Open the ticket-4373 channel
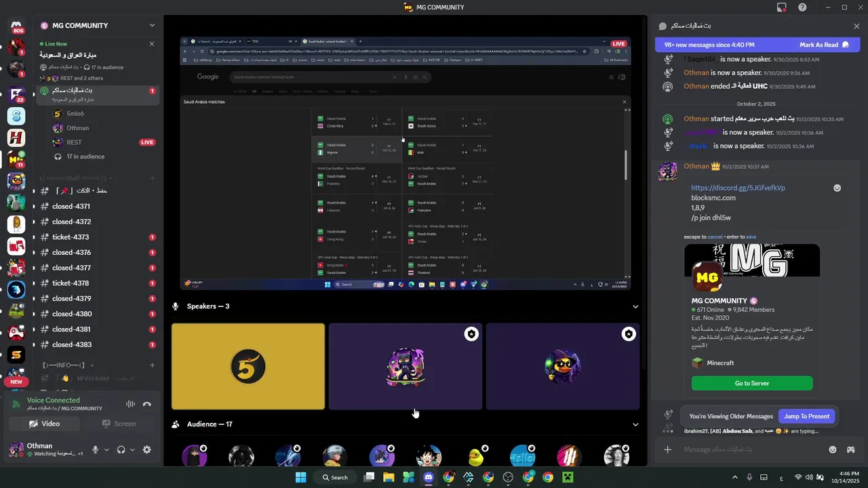The height and width of the screenshot is (488, 868). (x=99, y=237)
